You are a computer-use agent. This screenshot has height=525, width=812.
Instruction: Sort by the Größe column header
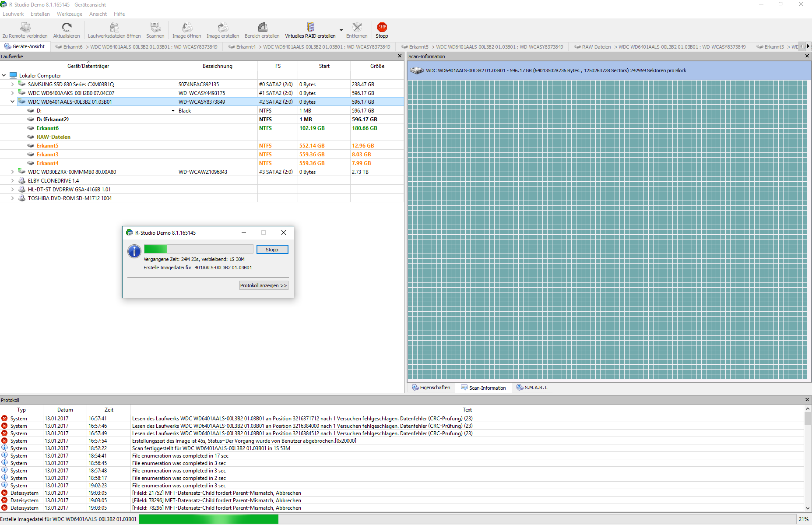377,66
